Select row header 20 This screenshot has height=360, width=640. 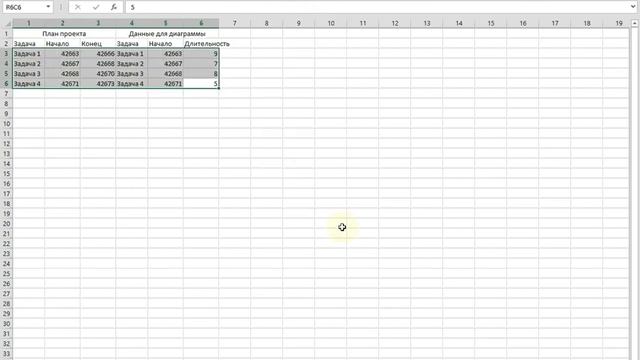pyautogui.click(x=6, y=224)
